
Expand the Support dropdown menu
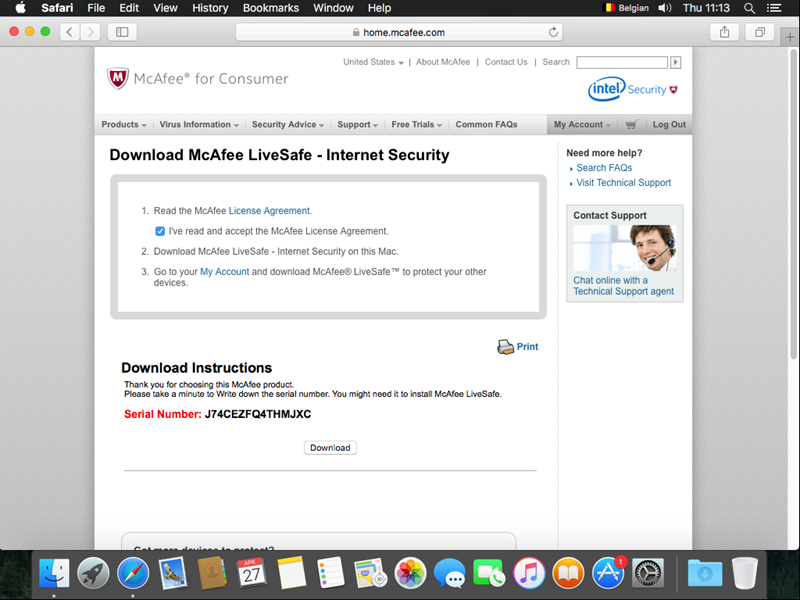tap(358, 124)
